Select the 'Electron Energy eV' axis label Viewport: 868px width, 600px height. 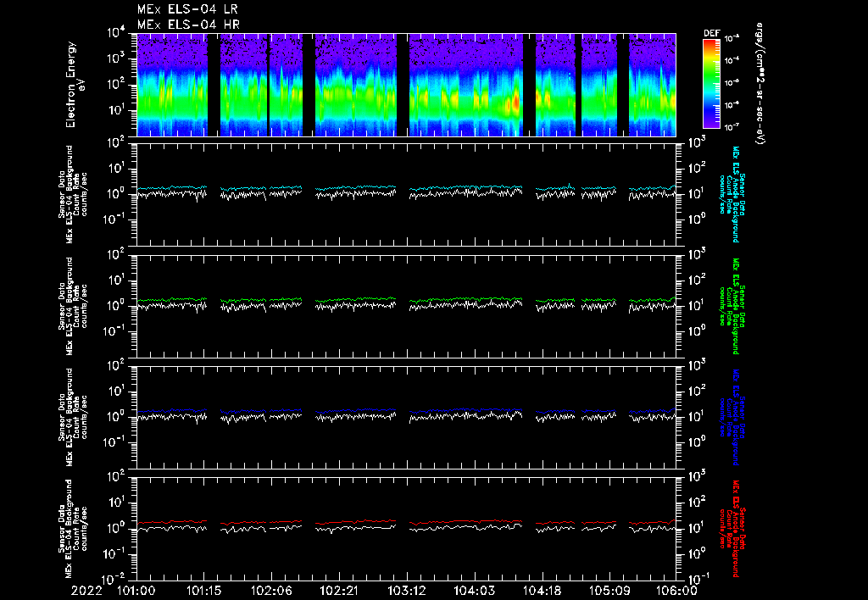tap(75, 85)
